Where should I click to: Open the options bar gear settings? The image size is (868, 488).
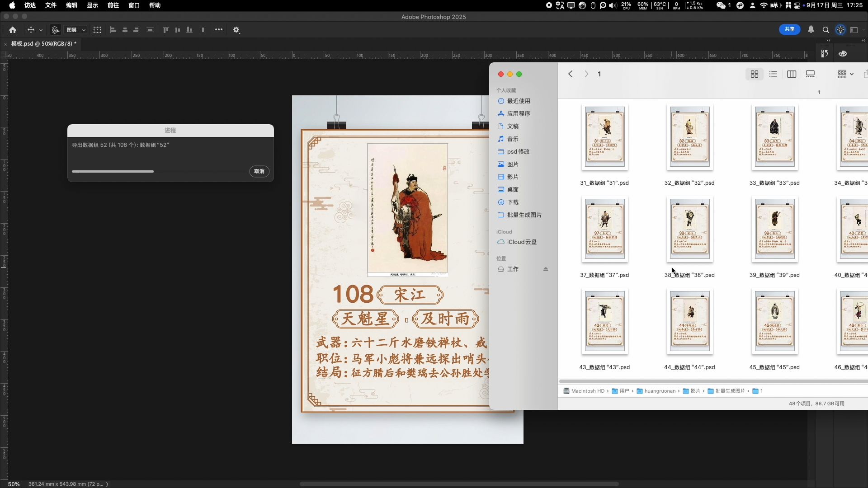[236, 30]
